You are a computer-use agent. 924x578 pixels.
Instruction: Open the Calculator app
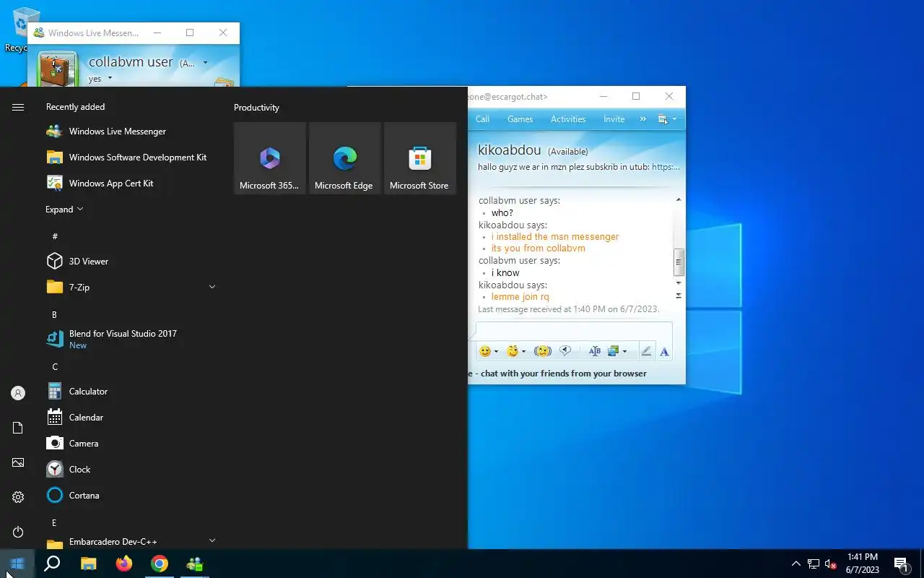(130, 392)
